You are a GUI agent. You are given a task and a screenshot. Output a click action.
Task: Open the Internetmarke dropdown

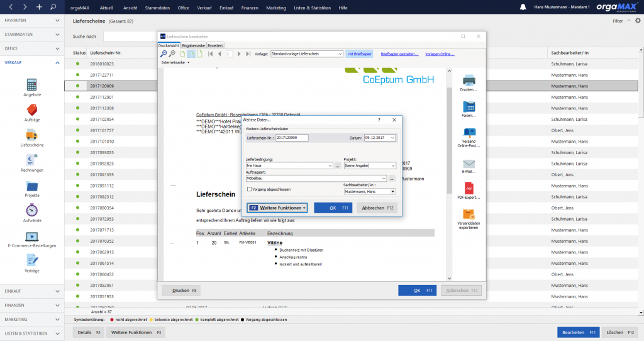(x=176, y=63)
